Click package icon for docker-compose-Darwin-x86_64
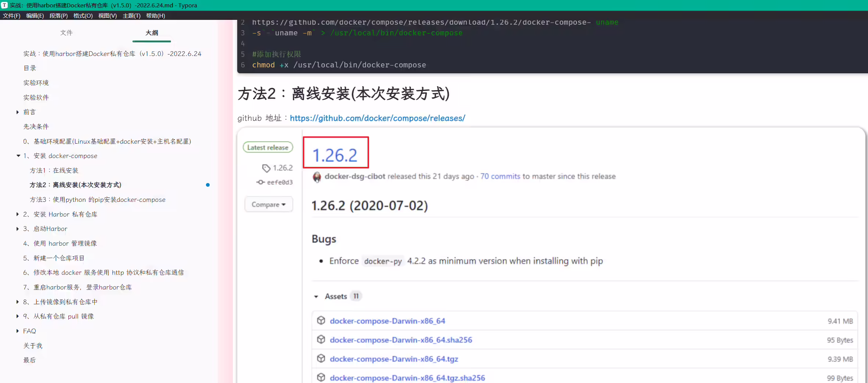 pos(321,320)
